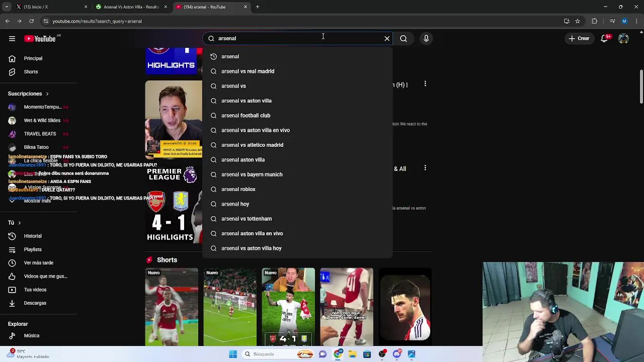This screenshot has width=644, height=362.
Task: Open Chrome from the taskbar
Action: tap(338, 354)
